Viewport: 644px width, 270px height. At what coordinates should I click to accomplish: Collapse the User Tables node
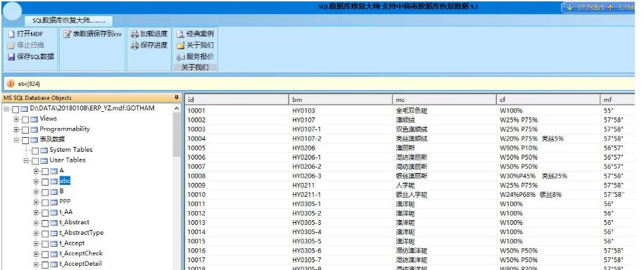26,161
